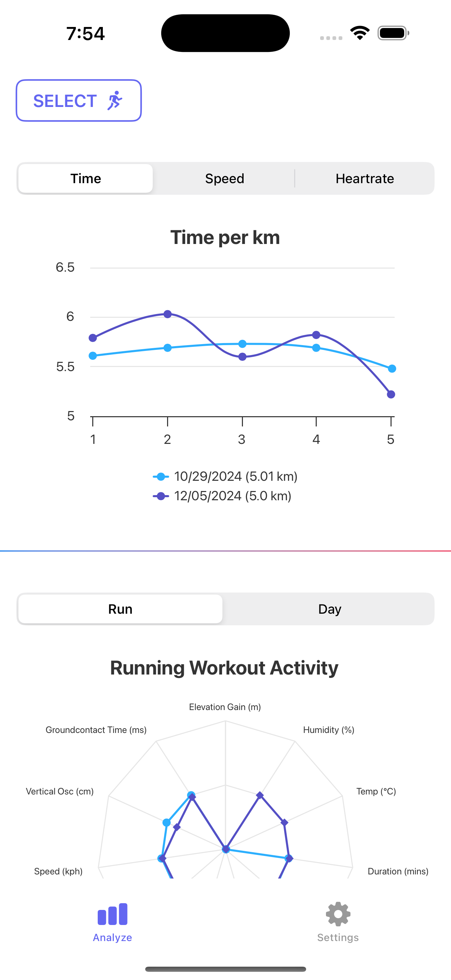Open the Settings gear icon
Viewport: 451px width, 980px height.
point(338,914)
